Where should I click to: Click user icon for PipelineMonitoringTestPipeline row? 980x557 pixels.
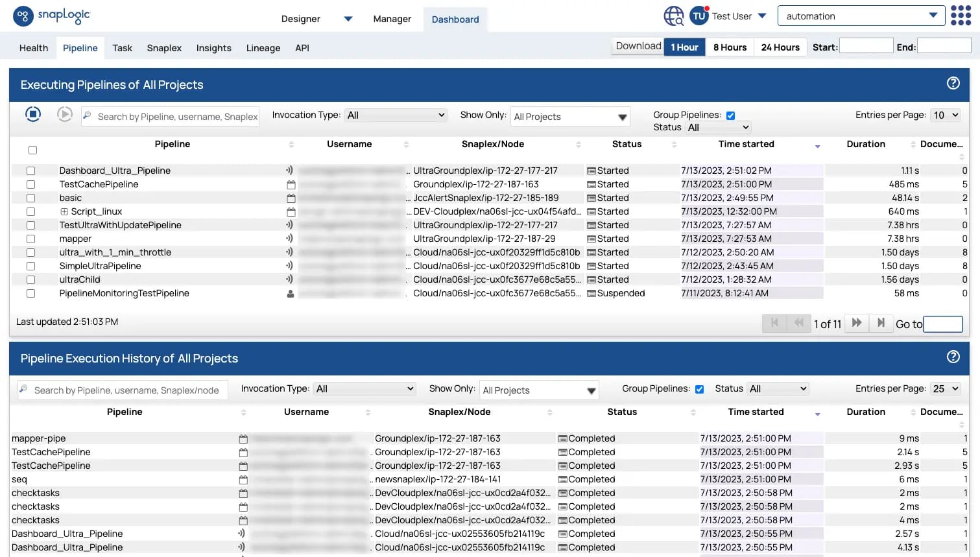click(x=291, y=294)
